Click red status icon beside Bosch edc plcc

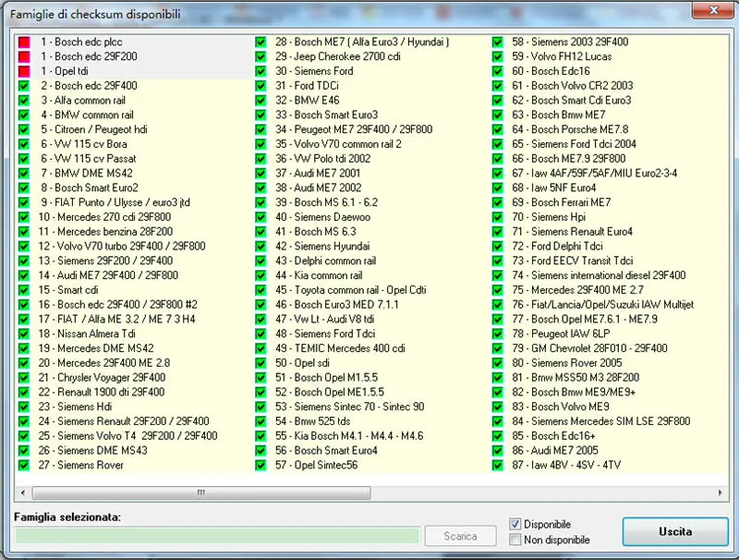tap(24, 43)
